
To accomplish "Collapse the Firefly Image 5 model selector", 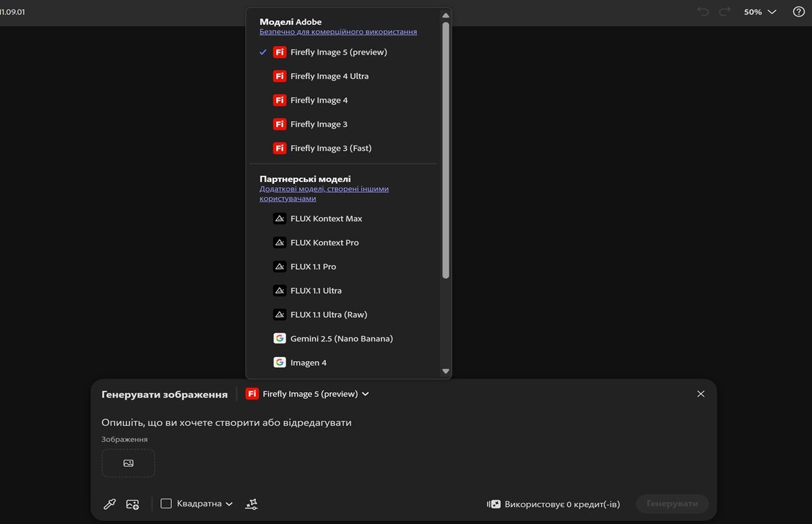I will 307,394.
